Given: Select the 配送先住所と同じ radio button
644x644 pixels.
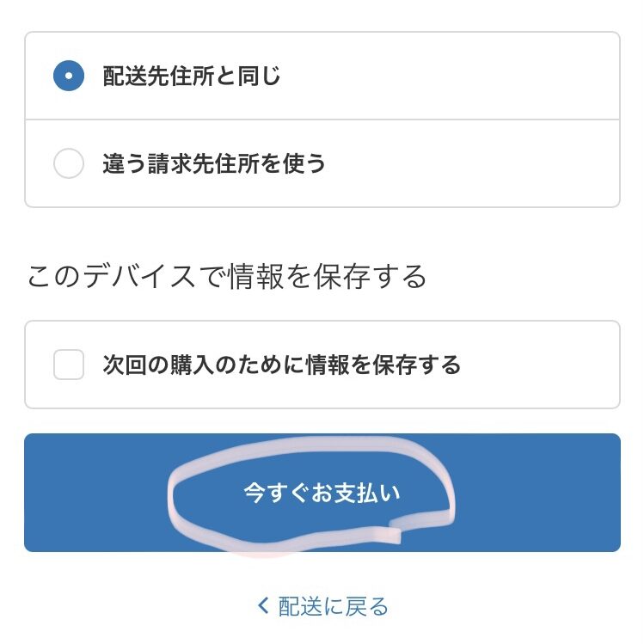Looking at the screenshot, I should pos(69,76).
